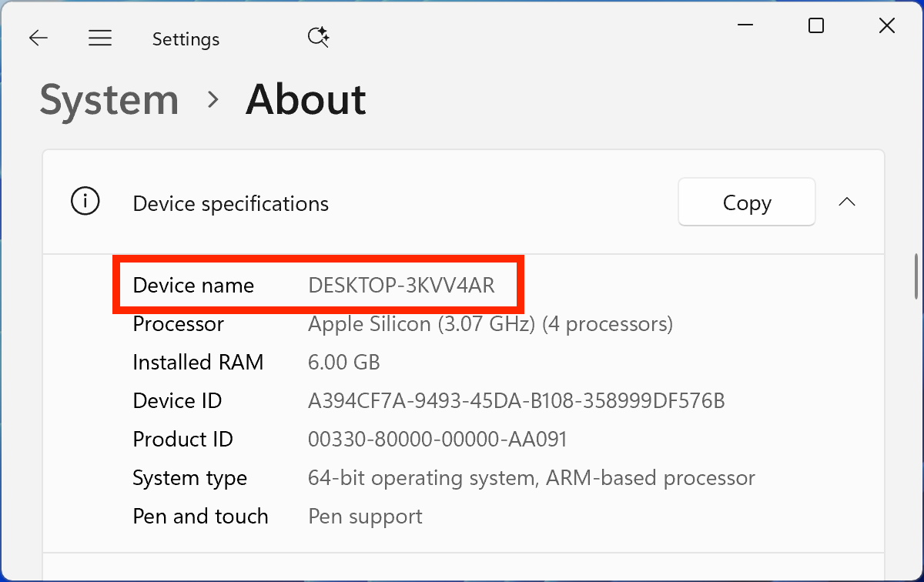Click the Pen support value
This screenshot has height=582, width=924.
point(365,517)
